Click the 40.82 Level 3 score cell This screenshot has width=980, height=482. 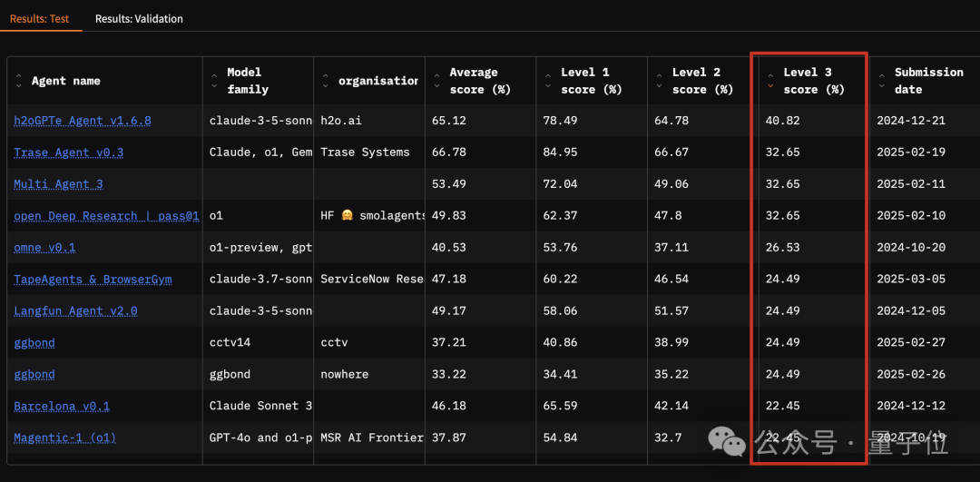[782, 121]
